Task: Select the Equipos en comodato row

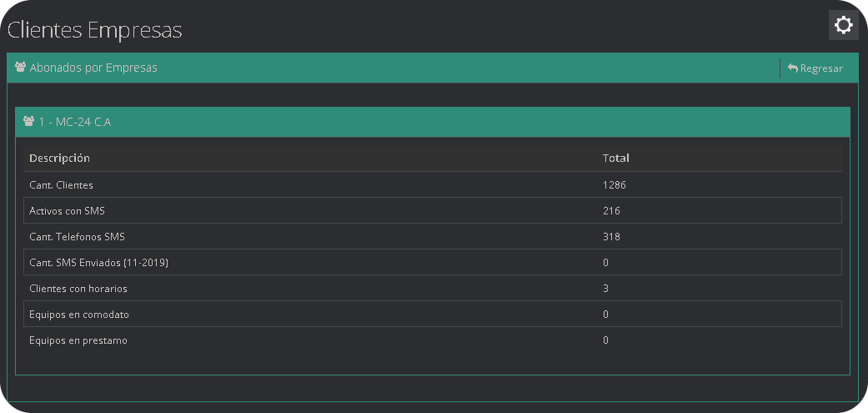Action: [79, 314]
